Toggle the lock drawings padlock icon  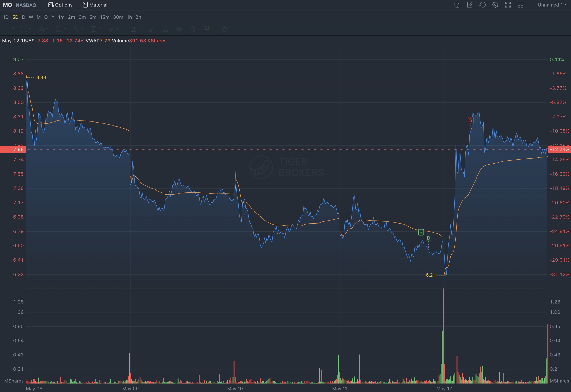click(165, 29)
